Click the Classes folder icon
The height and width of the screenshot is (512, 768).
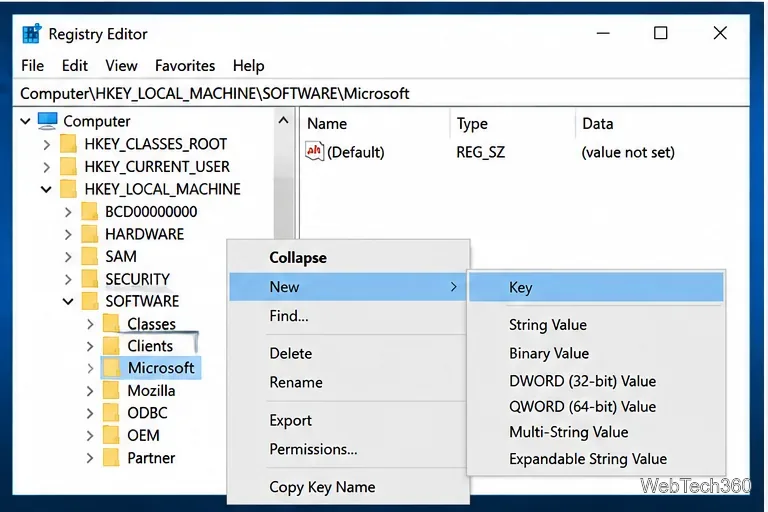[x=111, y=324]
